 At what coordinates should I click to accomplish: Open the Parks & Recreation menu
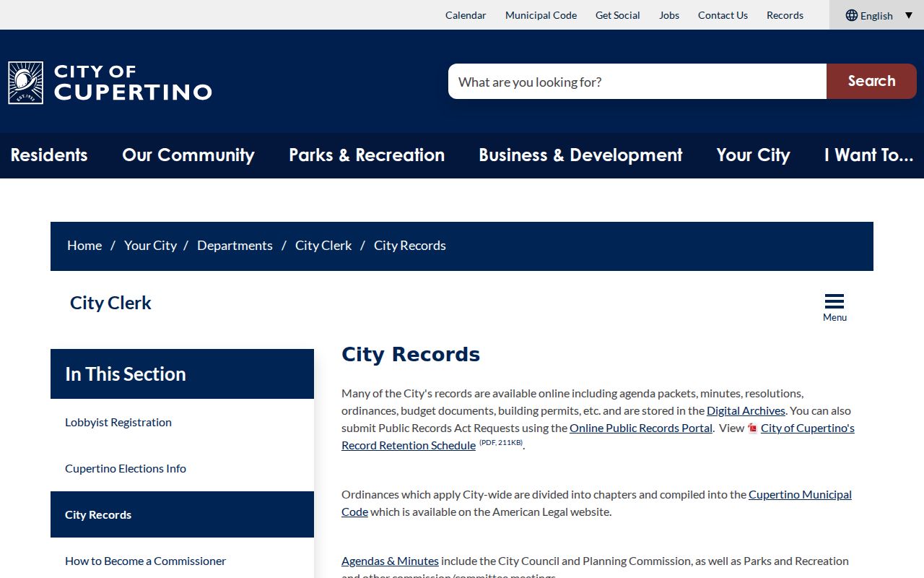(x=367, y=155)
